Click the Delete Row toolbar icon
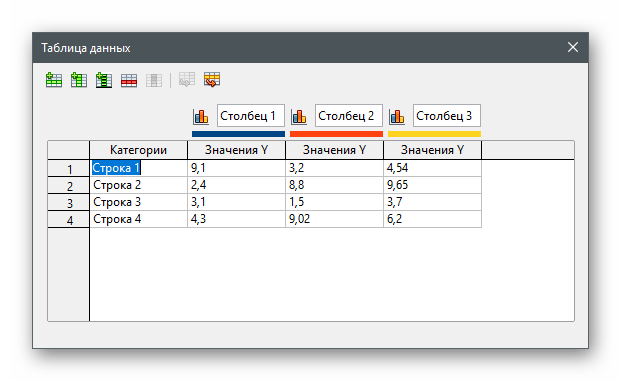The image size is (621, 381). 129,80
